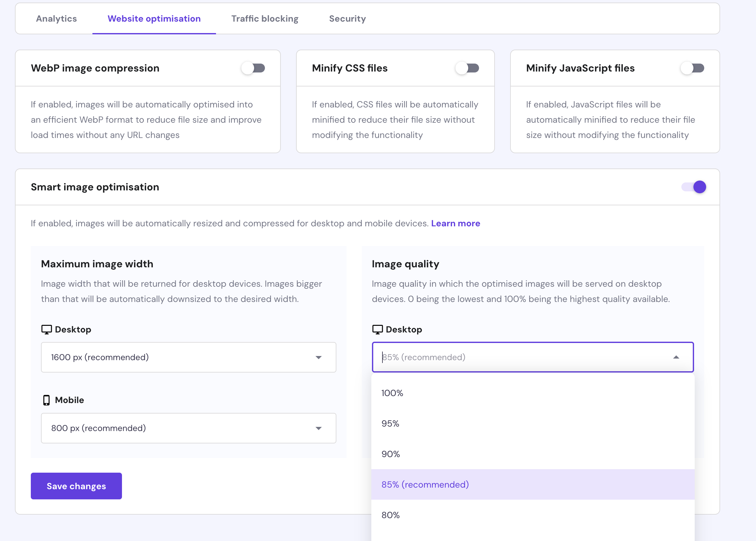Toggle Minify JavaScript files switch
The height and width of the screenshot is (541, 756).
(692, 68)
